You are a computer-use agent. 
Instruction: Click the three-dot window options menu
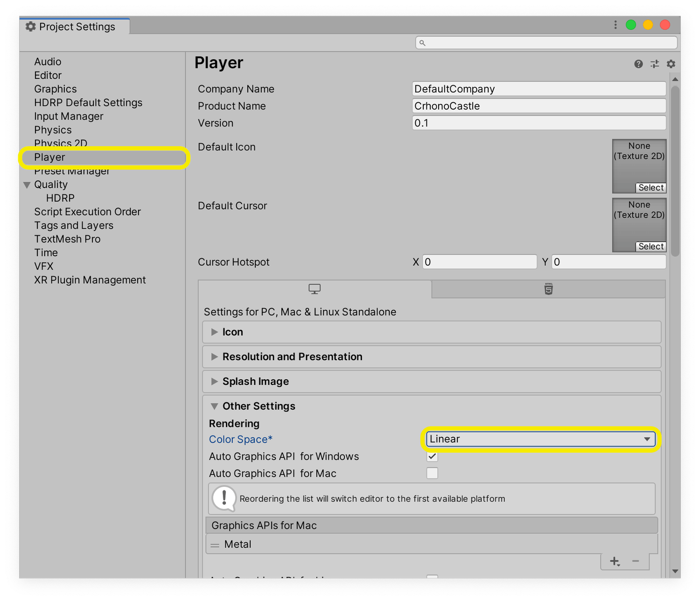click(616, 25)
